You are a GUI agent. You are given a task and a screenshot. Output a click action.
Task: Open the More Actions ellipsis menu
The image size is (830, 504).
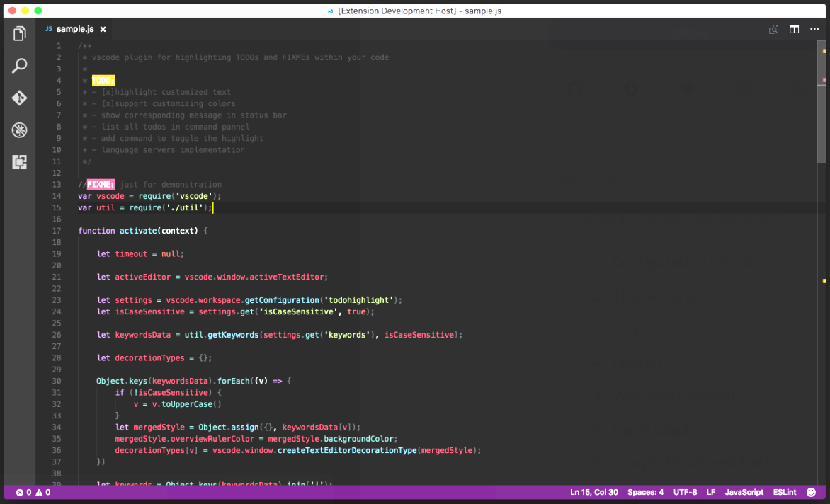click(x=814, y=30)
